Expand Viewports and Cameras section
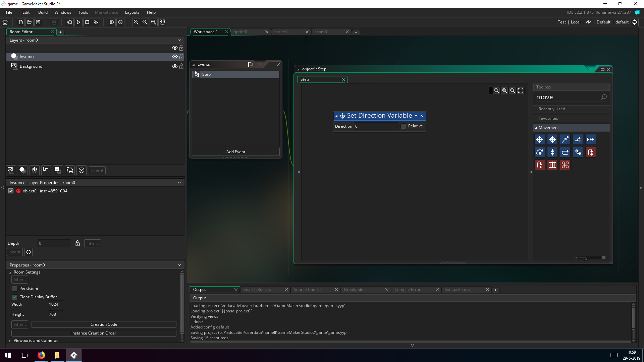Viewport: 644px width, 362px height. point(10,341)
